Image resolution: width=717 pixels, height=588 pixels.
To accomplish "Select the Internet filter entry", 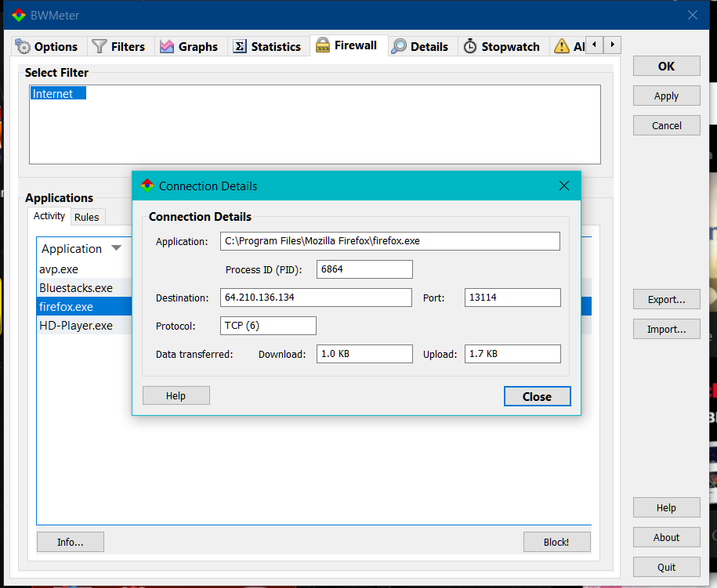I will click(x=58, y=94).
